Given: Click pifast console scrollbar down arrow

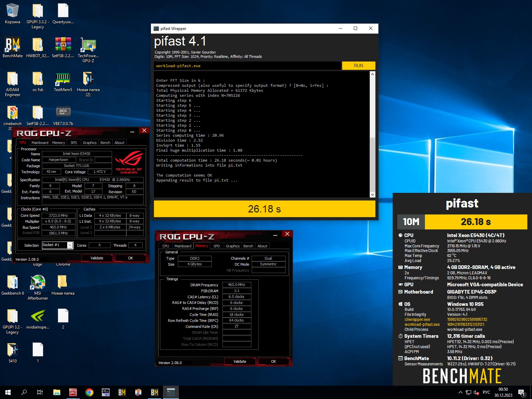Looking at the screenshot, I should pos(372,195).
